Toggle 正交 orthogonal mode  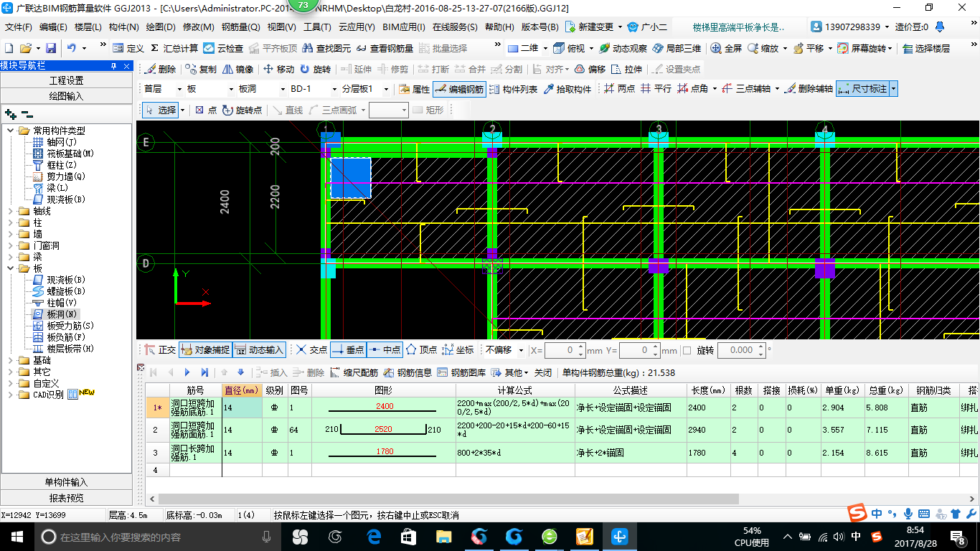(x=160, y=349)
